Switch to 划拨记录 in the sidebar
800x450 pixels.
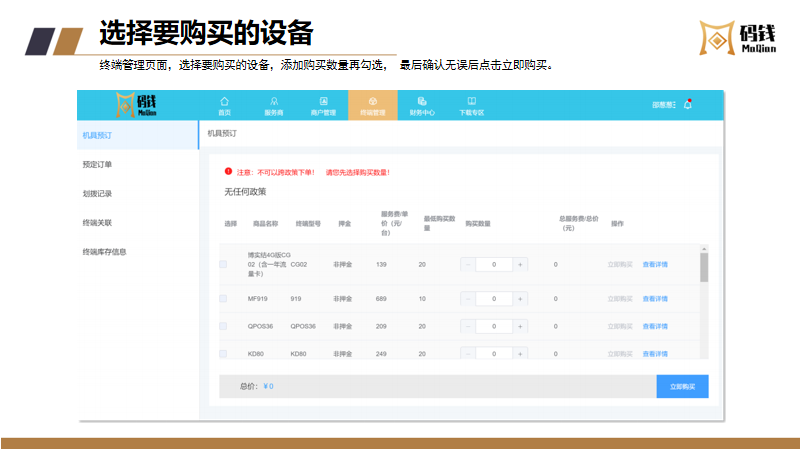(x=97, y=193)
